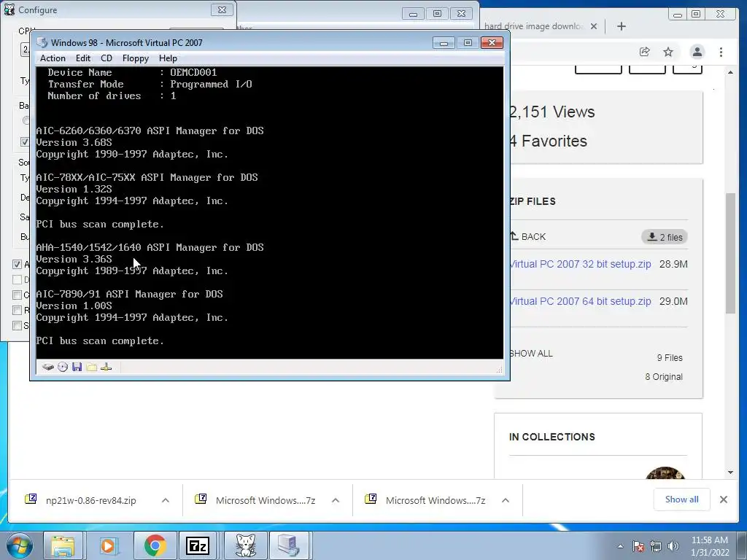Screen dimensions: 747x560
Task: Click the network tray icon
Action: click(x=656, y=546)
